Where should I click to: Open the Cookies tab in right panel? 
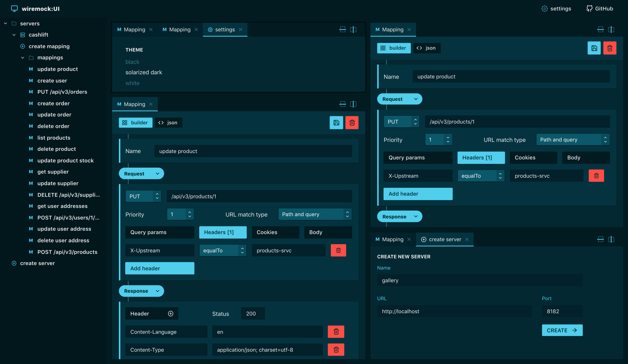[533, 158]
